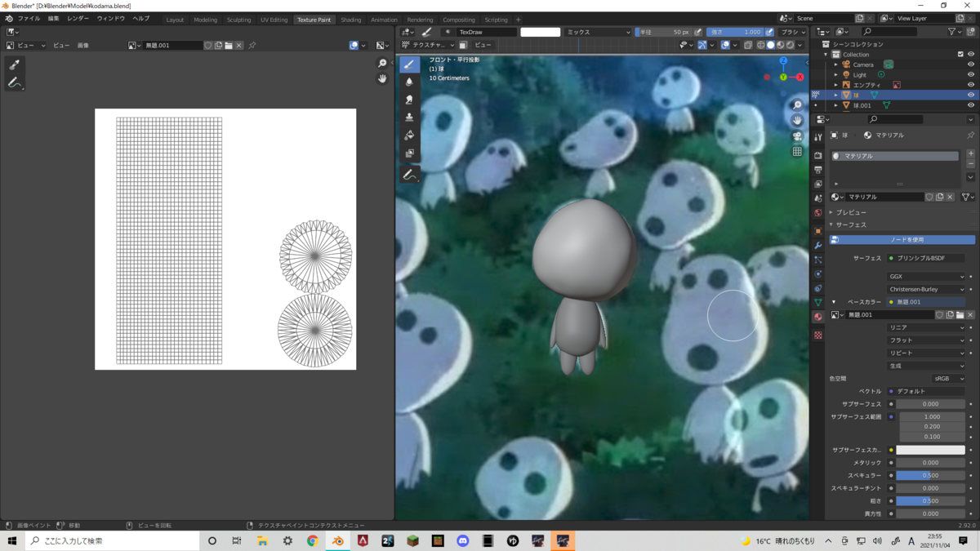Open the ファイル menu

[x=29, y=19]
